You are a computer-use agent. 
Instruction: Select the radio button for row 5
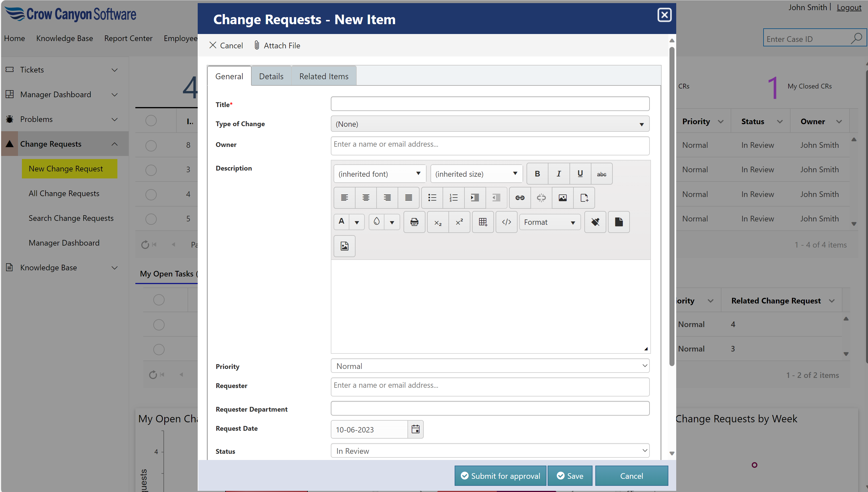[151, 219]
